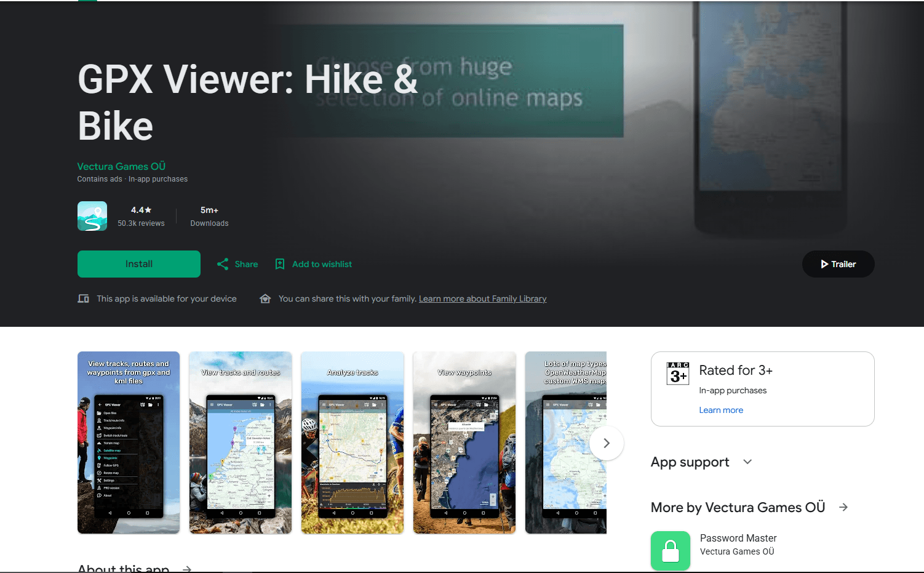Click the Add to wishlist bookmark icon
The image size is (924, 573).
(280, 264)
